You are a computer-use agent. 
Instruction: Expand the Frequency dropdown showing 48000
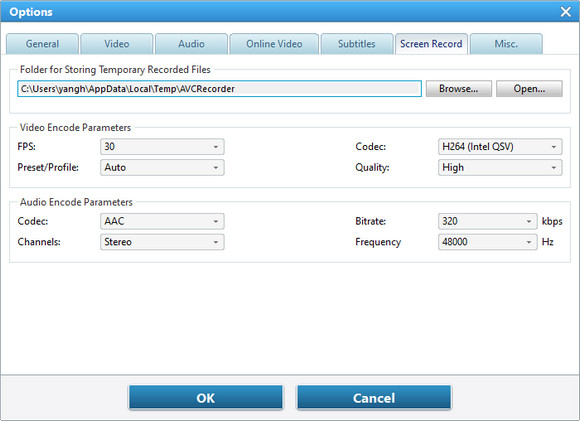488,242
